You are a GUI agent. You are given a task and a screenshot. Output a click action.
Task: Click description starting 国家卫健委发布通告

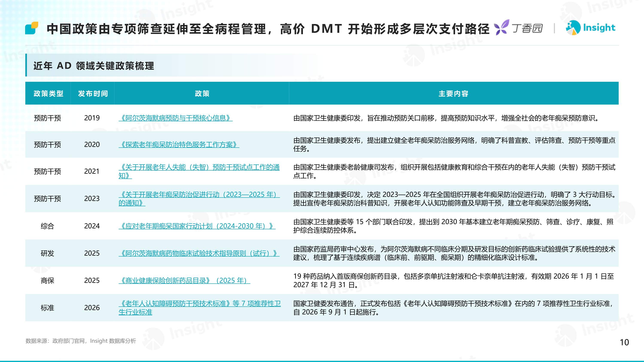click(x=454, y=308)
